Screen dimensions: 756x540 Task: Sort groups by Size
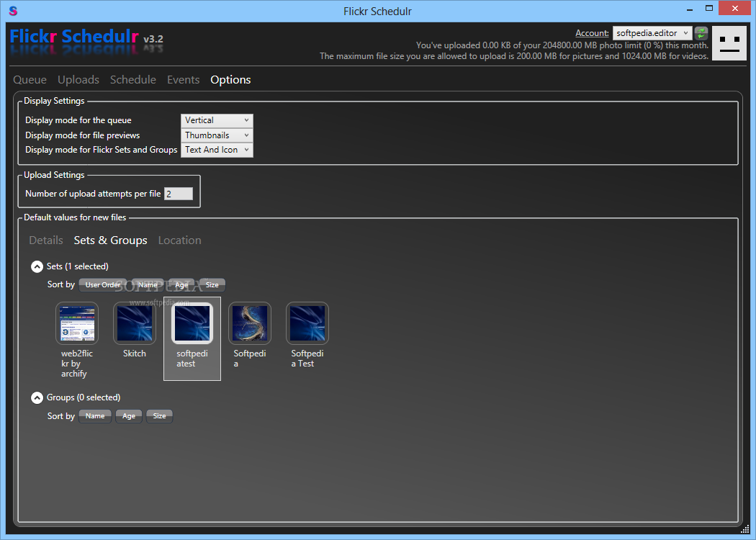[160, 416]
